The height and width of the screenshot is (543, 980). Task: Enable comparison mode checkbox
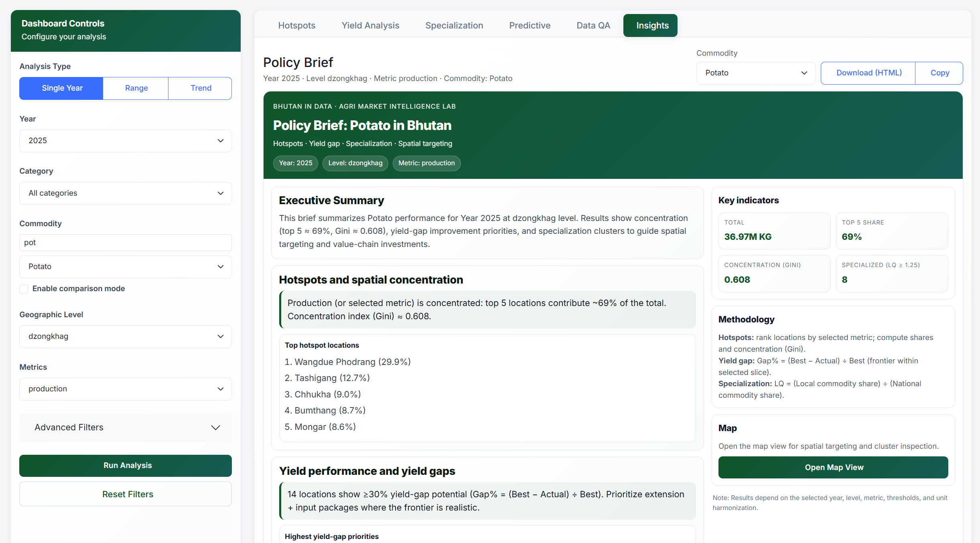[24, 289]
